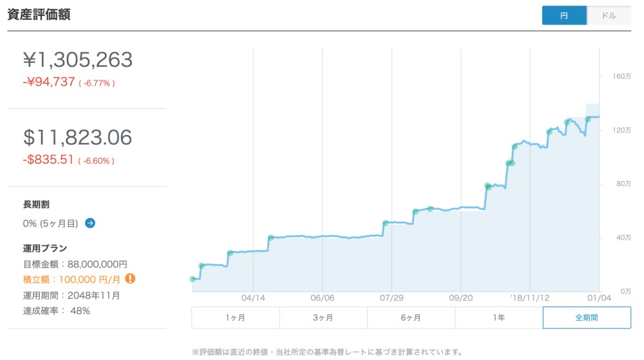Click the 07/29 date axis label

coord(392,298)
